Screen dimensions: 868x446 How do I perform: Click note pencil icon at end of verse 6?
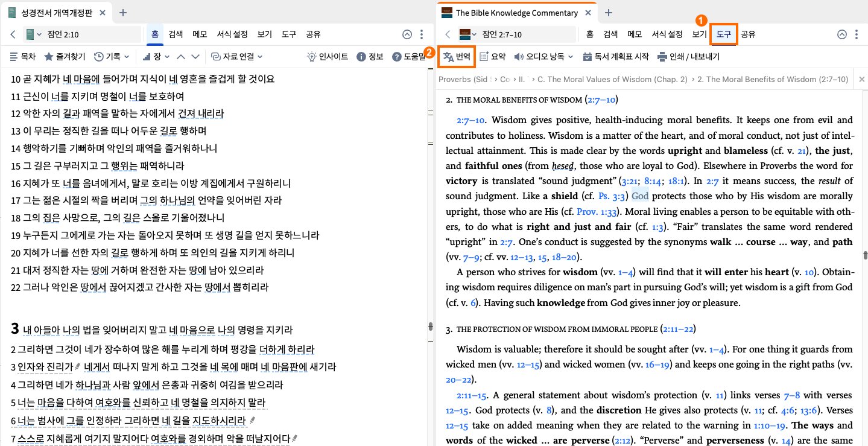(x=252, y=419)
